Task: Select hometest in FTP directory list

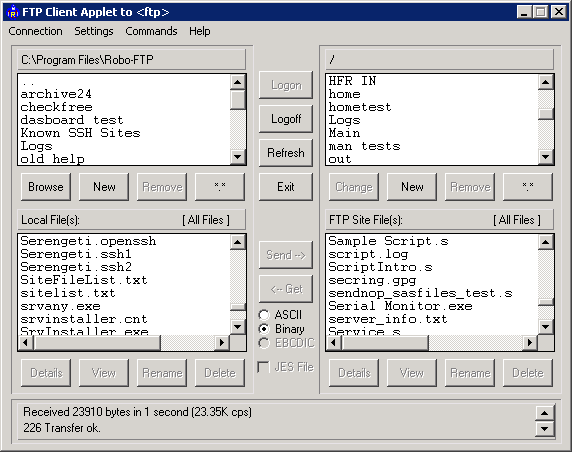Action: [x=432, y=107]
